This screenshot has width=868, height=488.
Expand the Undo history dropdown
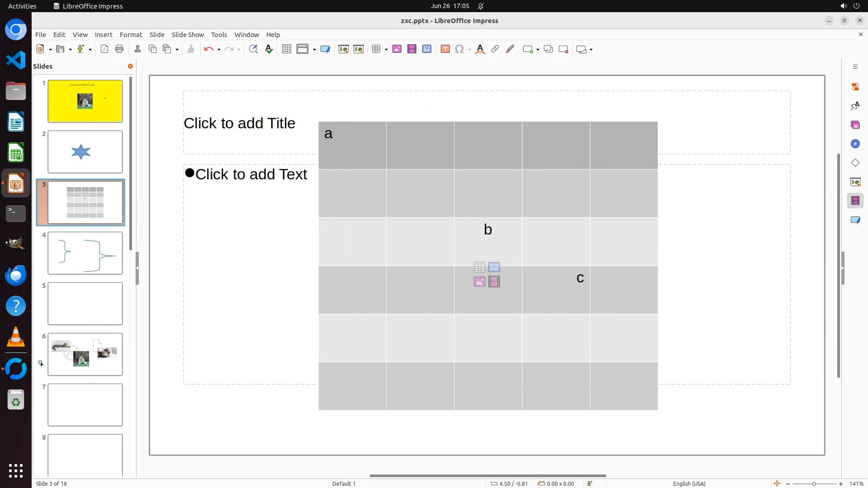coord(219,49)
